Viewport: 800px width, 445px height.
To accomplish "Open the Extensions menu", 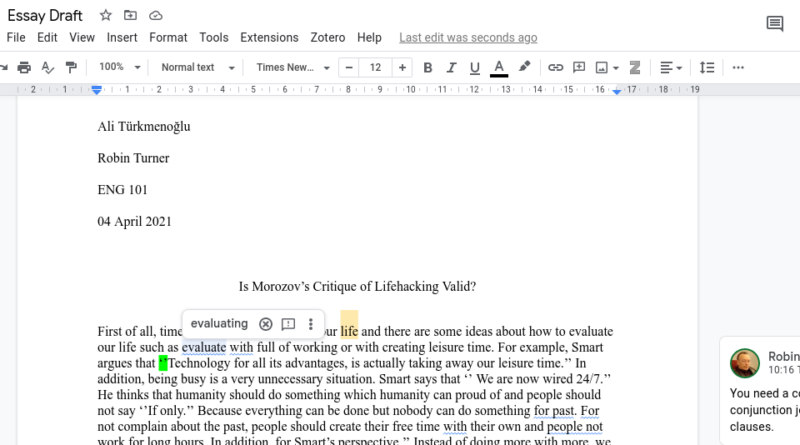I will click(x=269, y=38).
